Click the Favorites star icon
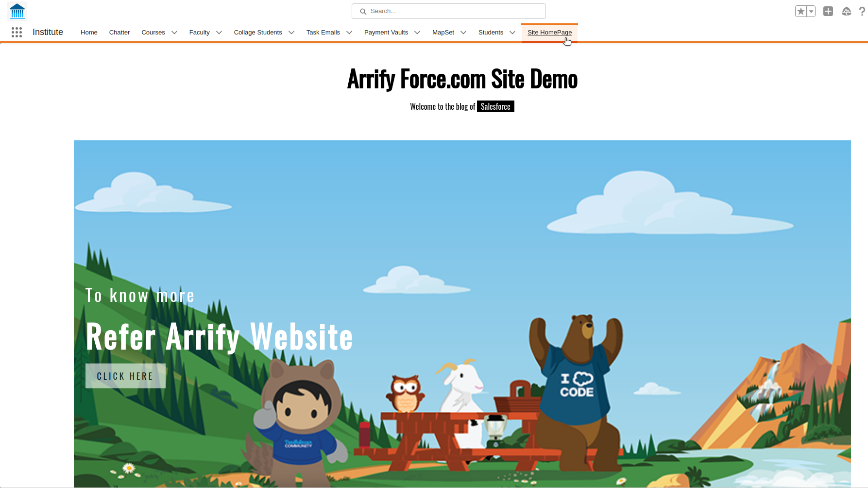Image resolution: width=868 pixels, height=488 pixels. tap(801, 11)
